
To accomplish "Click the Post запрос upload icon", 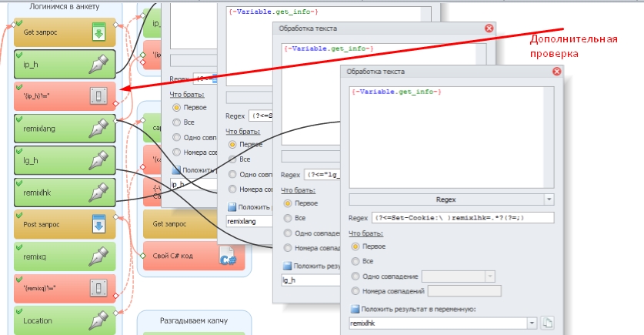I will pyautogui.click(x=98, y=224).
